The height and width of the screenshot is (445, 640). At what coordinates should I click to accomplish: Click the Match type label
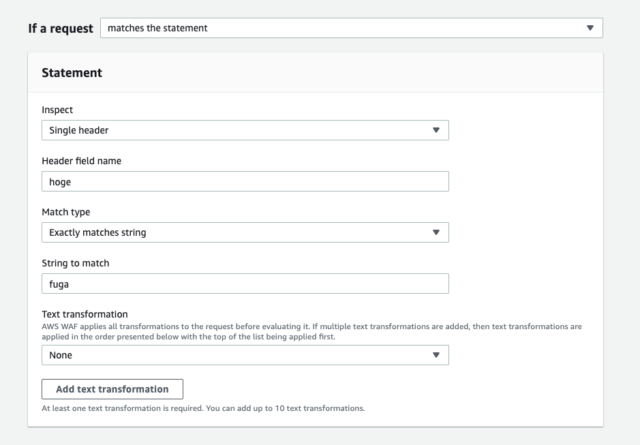click(66, 212)
